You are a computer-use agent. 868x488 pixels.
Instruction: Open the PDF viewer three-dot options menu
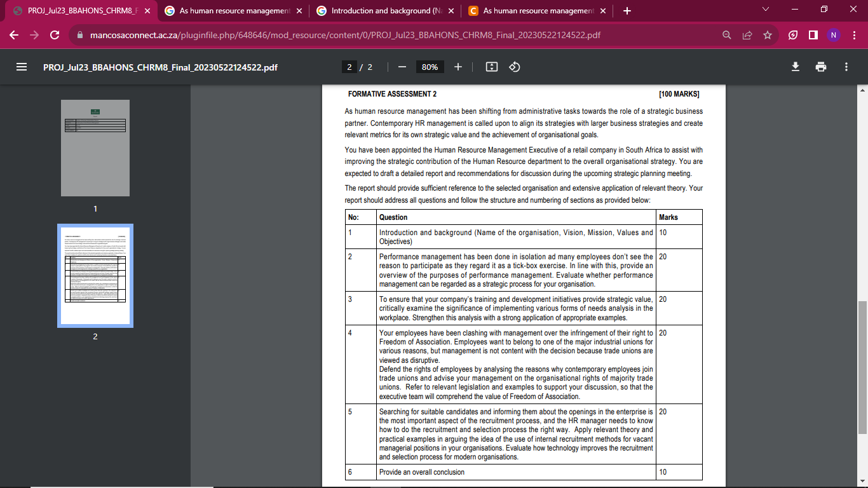pyautogui.click(x=846, y=66)
